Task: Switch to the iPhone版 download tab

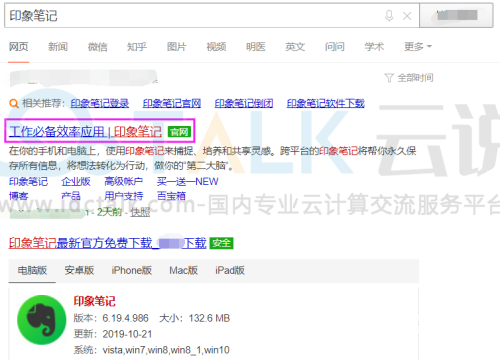Action: [x=132, y=270]
